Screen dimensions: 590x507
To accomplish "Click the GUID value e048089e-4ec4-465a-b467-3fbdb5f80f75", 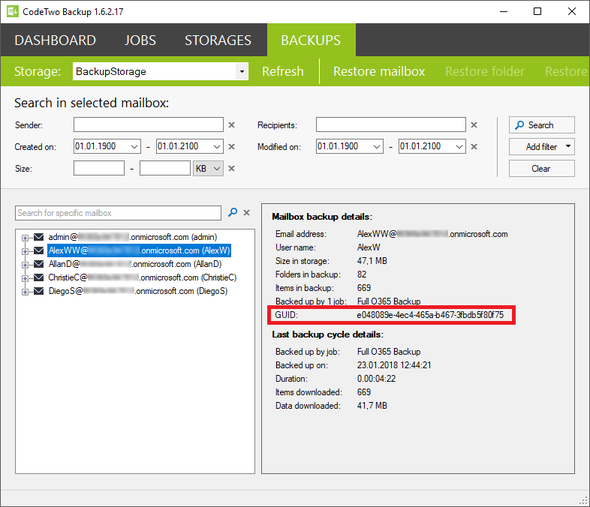I will pyautogui.click(x=430, y=315).
